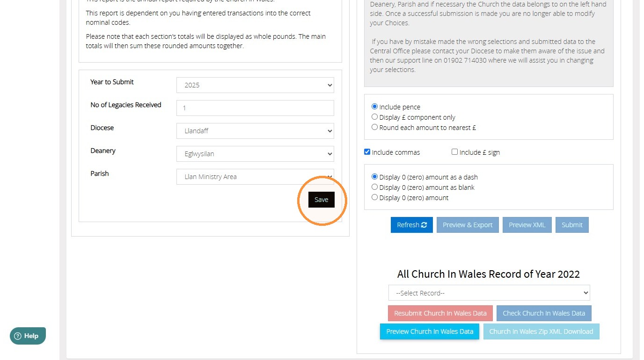Click the Diocese label text
644x360 pixels.
102,128
